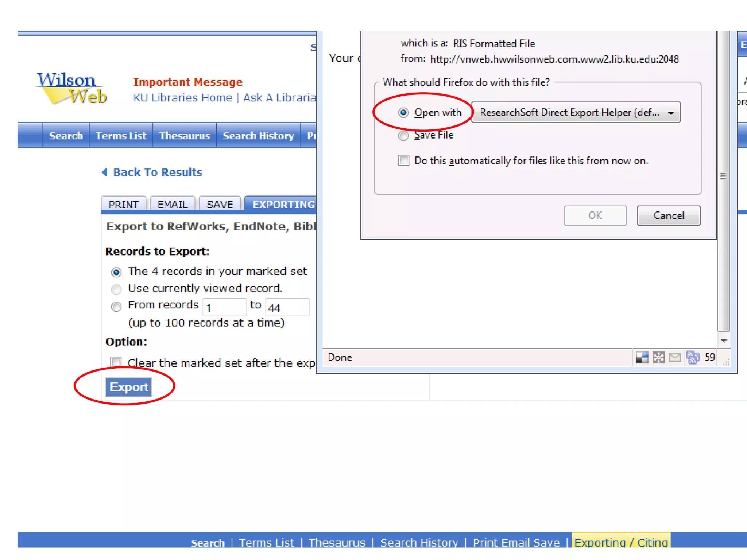
Task: Click the snowflake icon in status bar
Action: (658, 358)
